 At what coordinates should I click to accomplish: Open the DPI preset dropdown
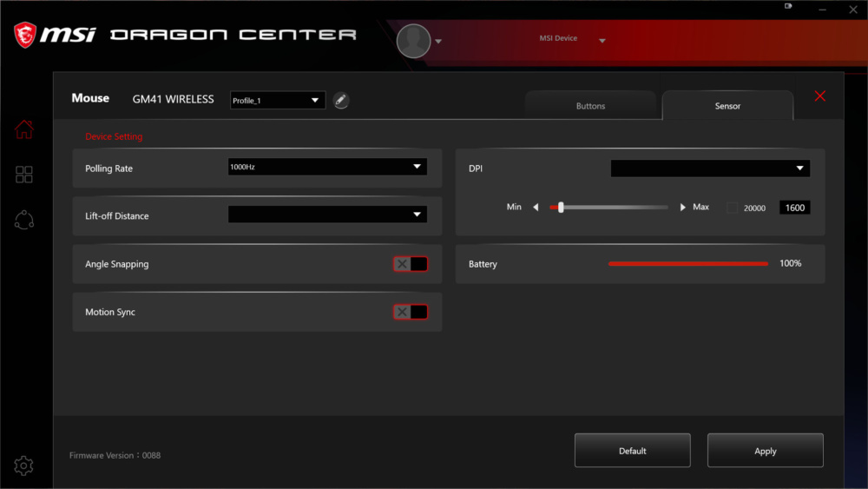pyautogui.click(x=710, y=169)
